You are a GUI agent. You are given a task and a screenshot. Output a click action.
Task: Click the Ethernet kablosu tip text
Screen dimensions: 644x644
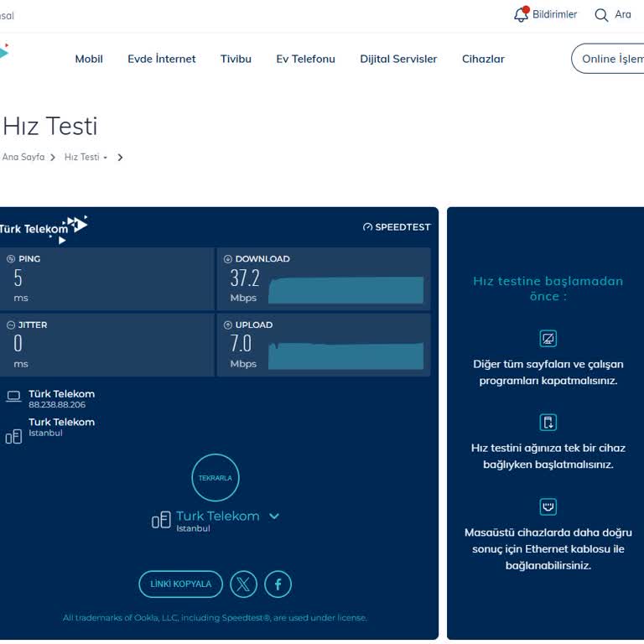(548, 549)
